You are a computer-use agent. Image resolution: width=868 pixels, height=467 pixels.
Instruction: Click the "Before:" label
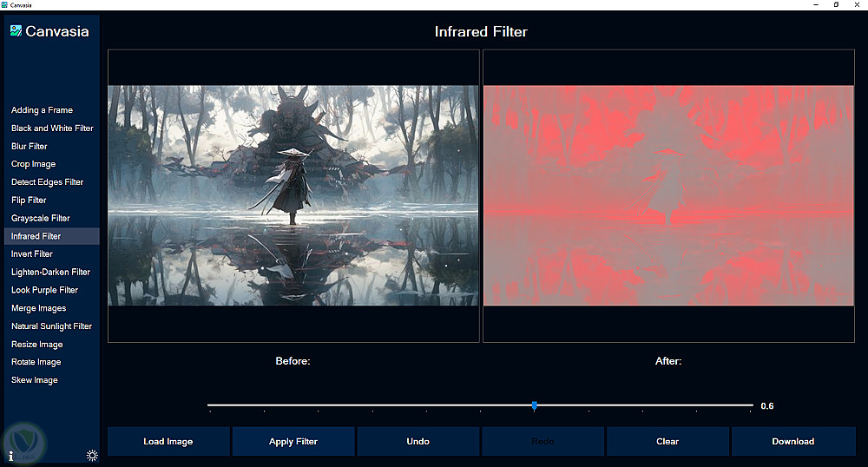(293, 361)
